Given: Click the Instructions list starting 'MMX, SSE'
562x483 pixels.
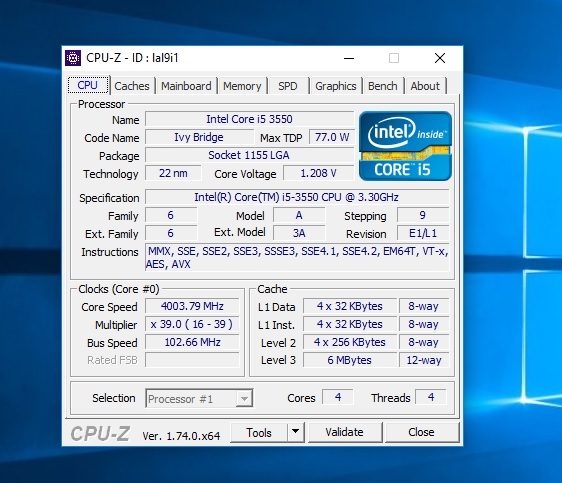Looking at the screenshot, I should (x=297, y=258).
